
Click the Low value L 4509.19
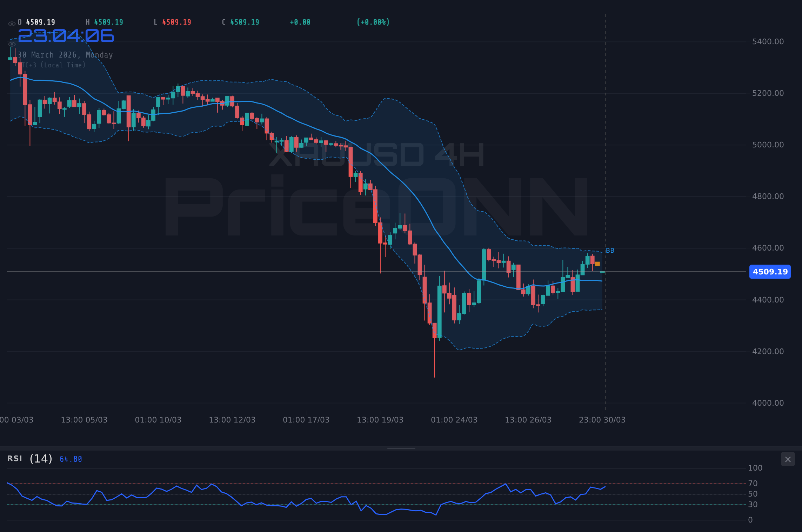coord(172,22)
